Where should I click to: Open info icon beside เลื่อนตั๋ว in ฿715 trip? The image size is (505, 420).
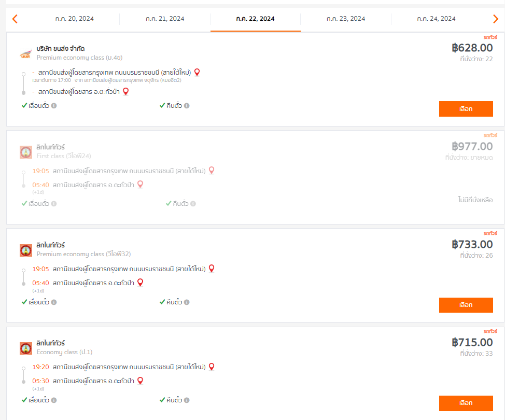coord(54,400)
